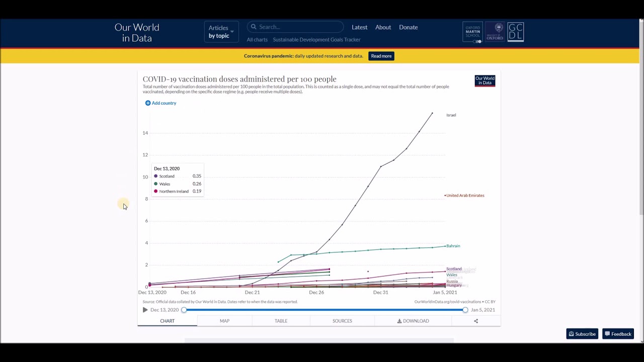
Task: Open the SOURCES tab
Action: pos(342,321)
